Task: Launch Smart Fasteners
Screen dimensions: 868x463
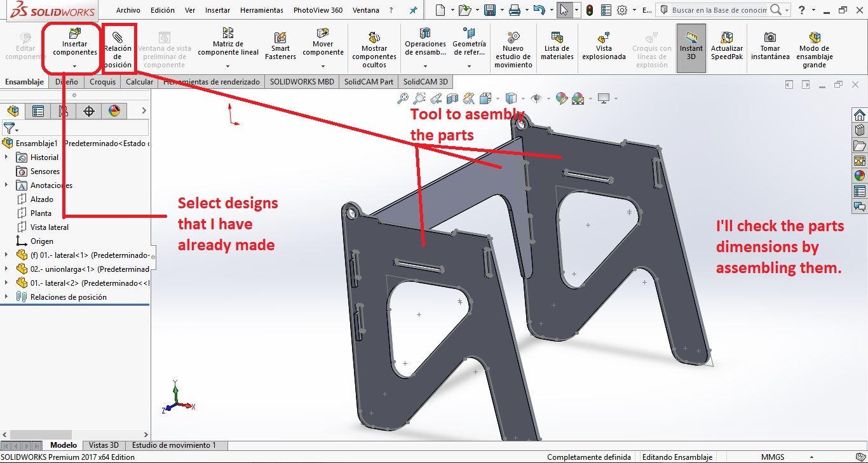Action: point(280,46)
